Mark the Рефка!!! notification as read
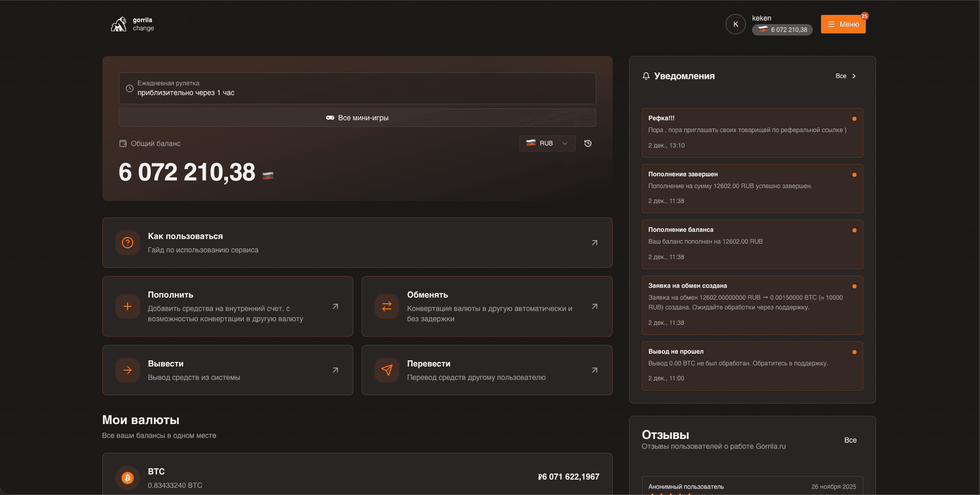Image resolution: width=980 pixels, height=495 pixels. (x=854, y=118)
